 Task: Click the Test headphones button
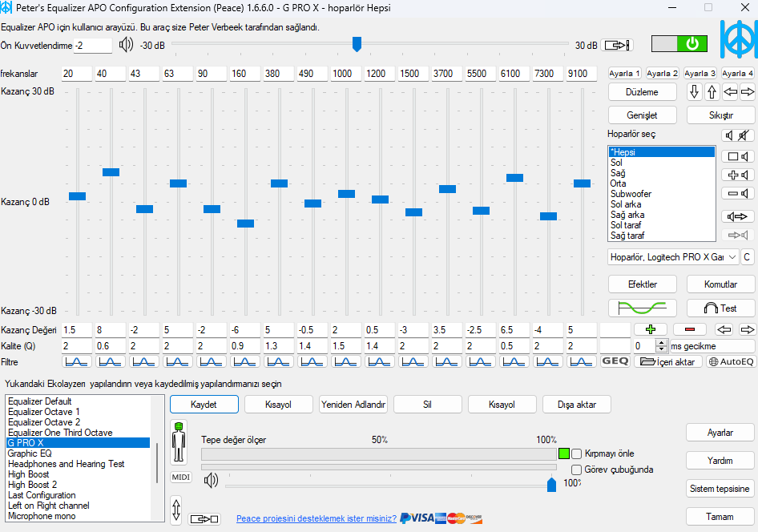[x=721, y=308]
